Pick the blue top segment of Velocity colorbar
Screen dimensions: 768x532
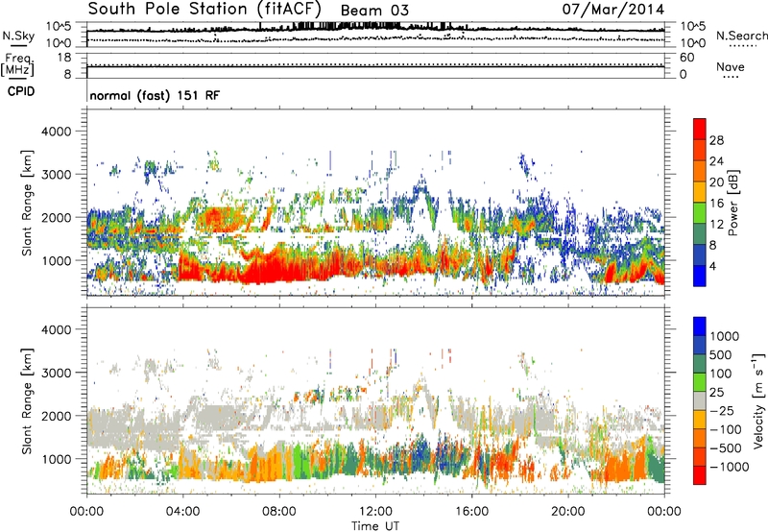pos(700,326)
